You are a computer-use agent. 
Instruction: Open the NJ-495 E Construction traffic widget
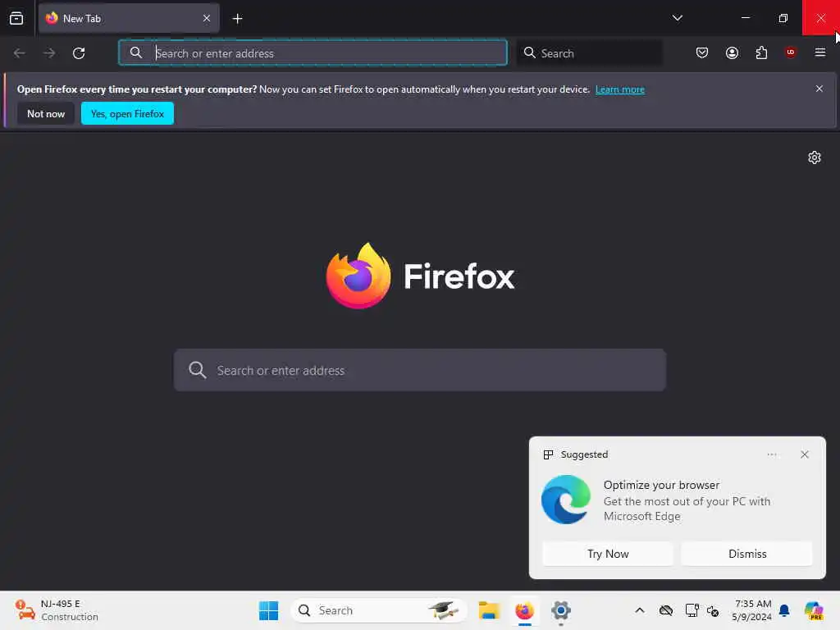tap(57, 610)
